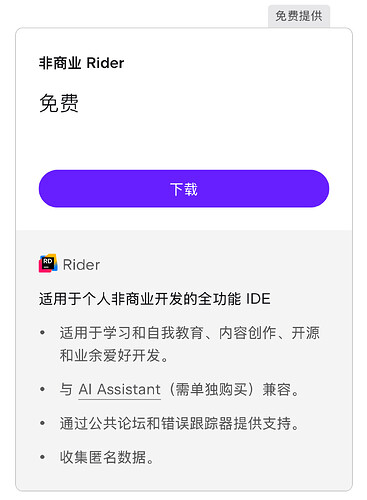Viewport: 367px width, 500px height.
Task: Click the Rider product name beside the logo
Action: [x=81, y=265]
